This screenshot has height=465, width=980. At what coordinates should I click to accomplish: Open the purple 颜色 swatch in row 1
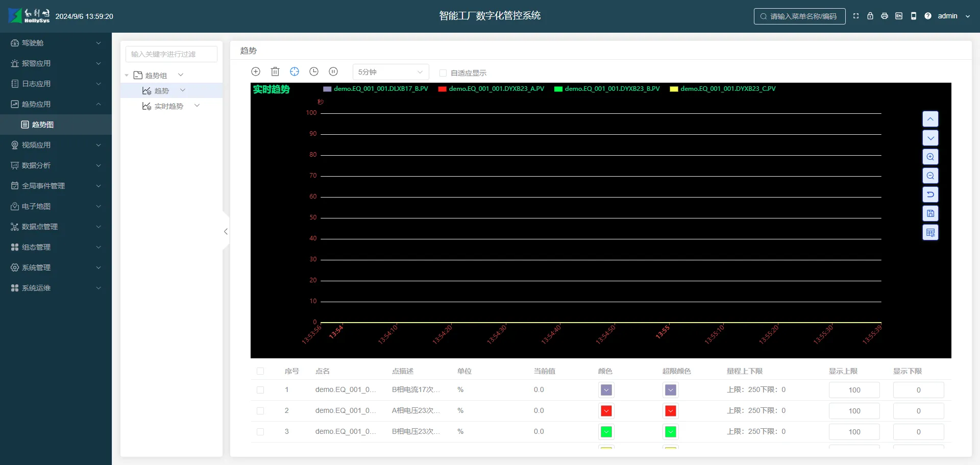[606, 390]
